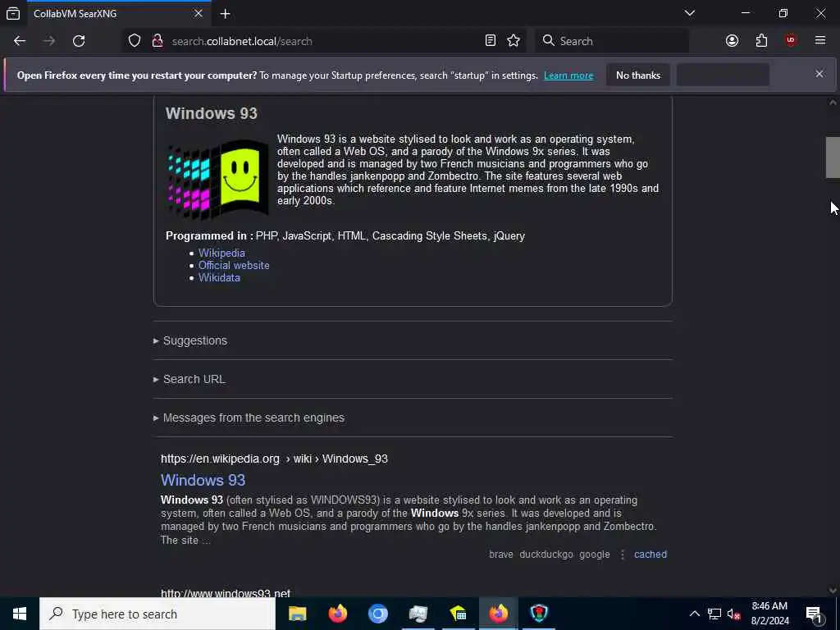Click the google engine label
The height and width of the screenshot is (630, 840).
pos(595,555)
